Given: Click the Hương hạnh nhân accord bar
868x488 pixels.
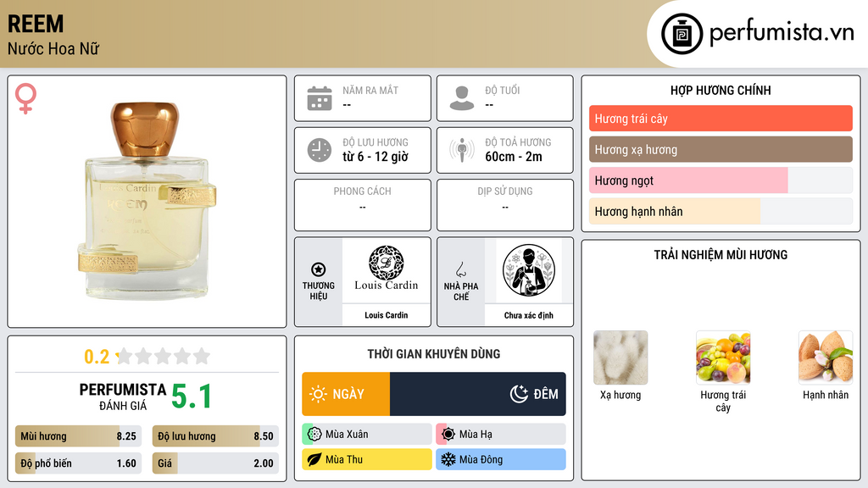Looking at the screenshot, I should (x=721, y=211).
